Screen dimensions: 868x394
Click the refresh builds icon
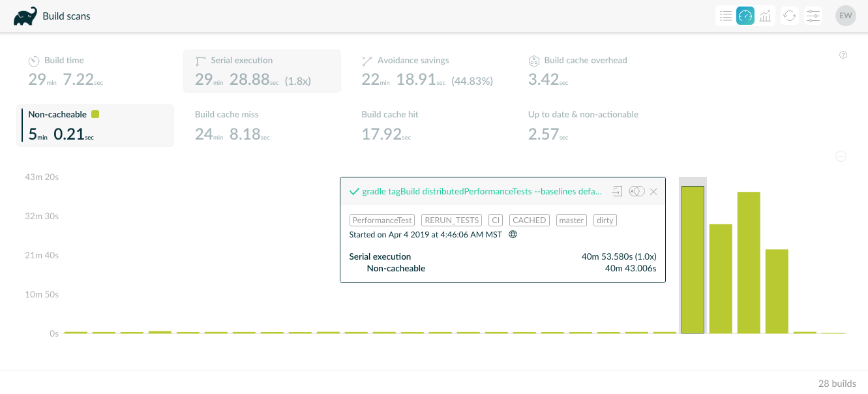[x=790, y=16]
